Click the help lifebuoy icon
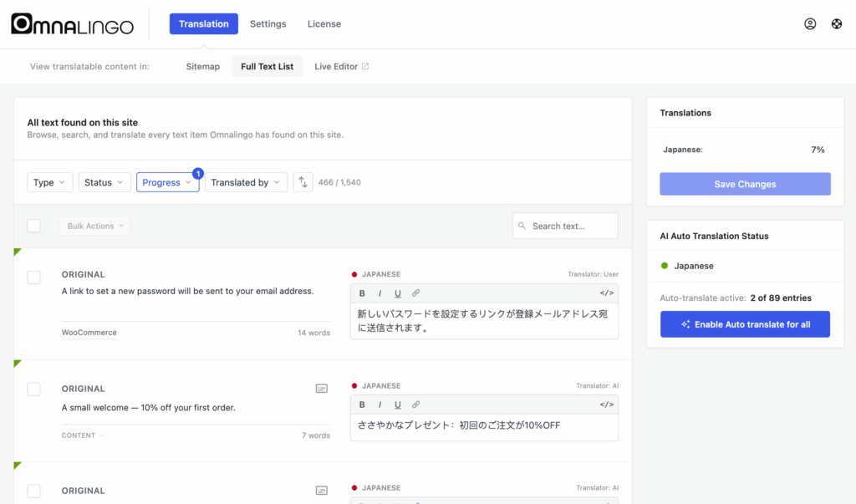856x504 pixels. click(x=836, y=24)
